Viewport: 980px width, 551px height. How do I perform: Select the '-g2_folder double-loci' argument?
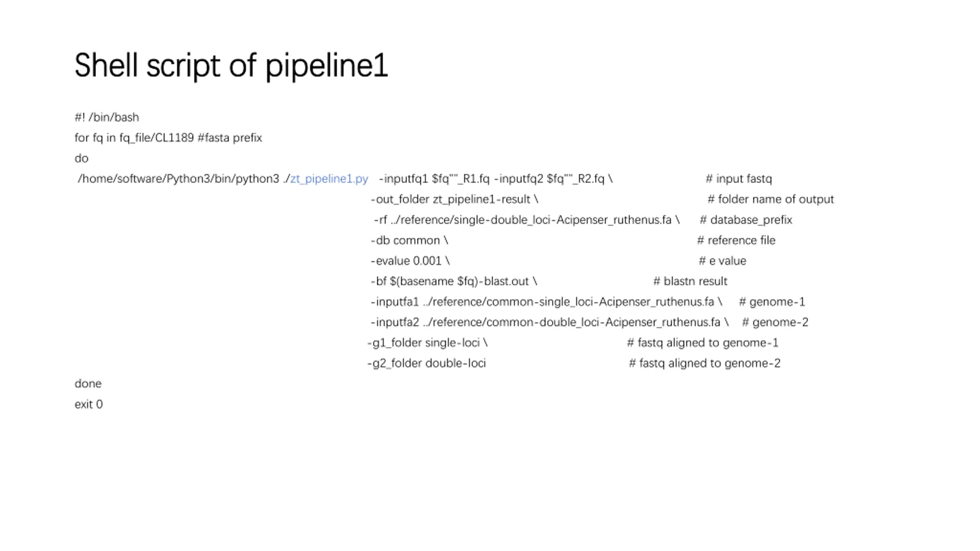click(x=426, y=364)
